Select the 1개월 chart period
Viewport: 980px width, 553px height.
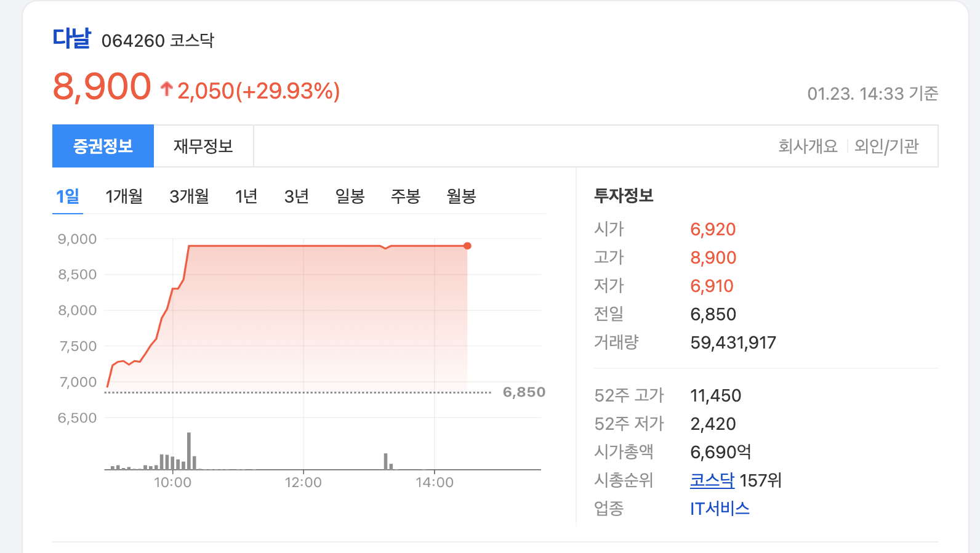point(124,196)
